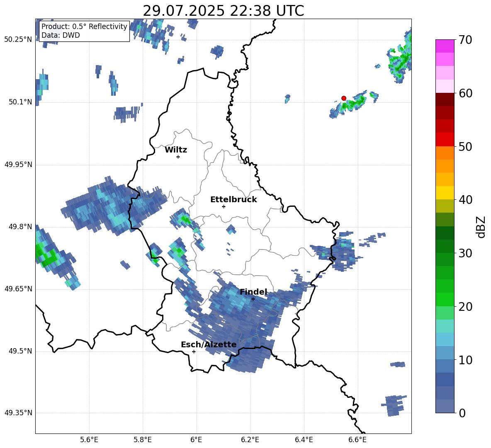This screenshot has height=448, width=491.
Task: Click the bright green colorbar segment at 20
Action: click(445, 299)
